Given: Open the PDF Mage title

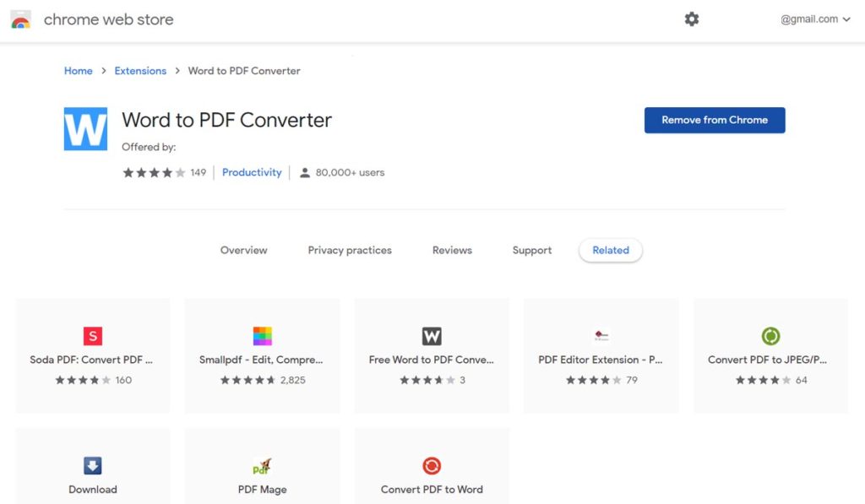Looking at the screenshot, I should click(x=262, y=489).
